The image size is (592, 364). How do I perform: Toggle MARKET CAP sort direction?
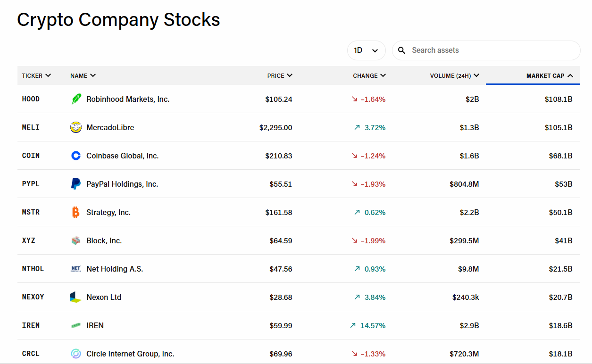coord(550,75)
